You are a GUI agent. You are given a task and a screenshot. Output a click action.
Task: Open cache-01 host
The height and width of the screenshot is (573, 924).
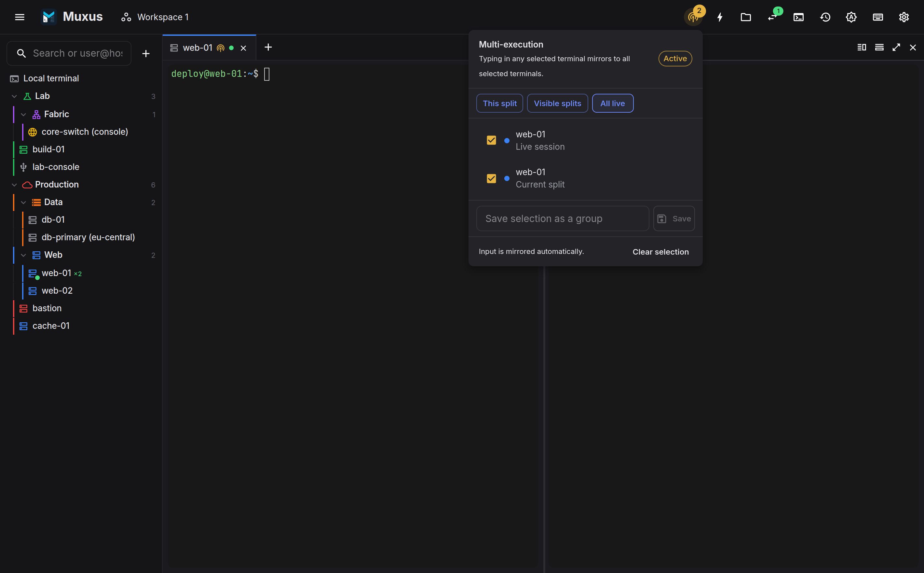point(51,326)
